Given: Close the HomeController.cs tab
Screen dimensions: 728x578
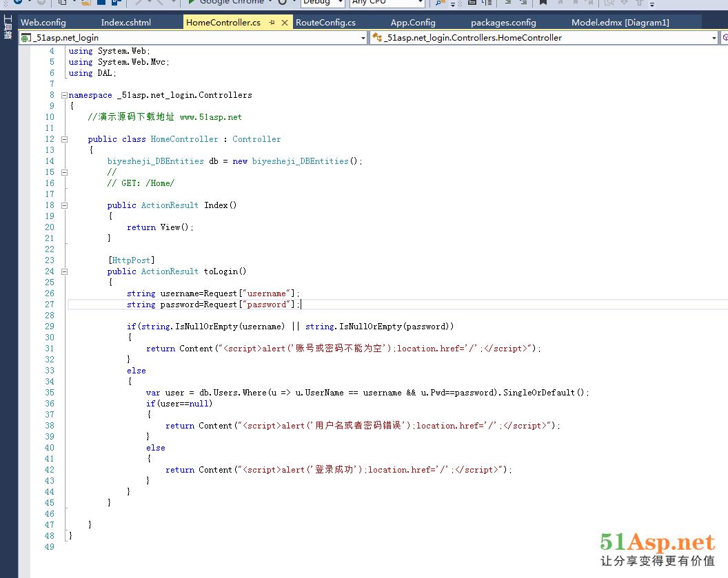Looking at the screenshot, I should click(285, 22).
